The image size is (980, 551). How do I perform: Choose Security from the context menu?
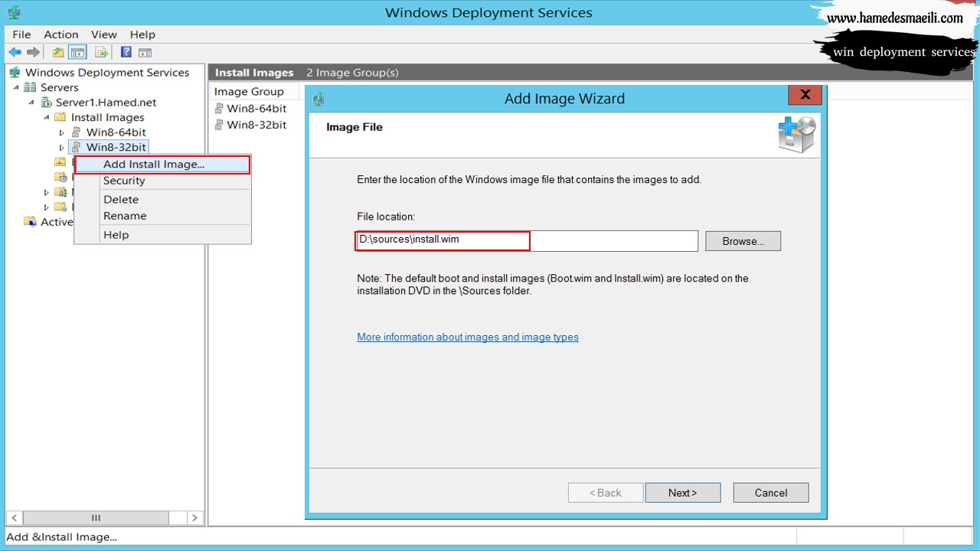click(162, 181)
